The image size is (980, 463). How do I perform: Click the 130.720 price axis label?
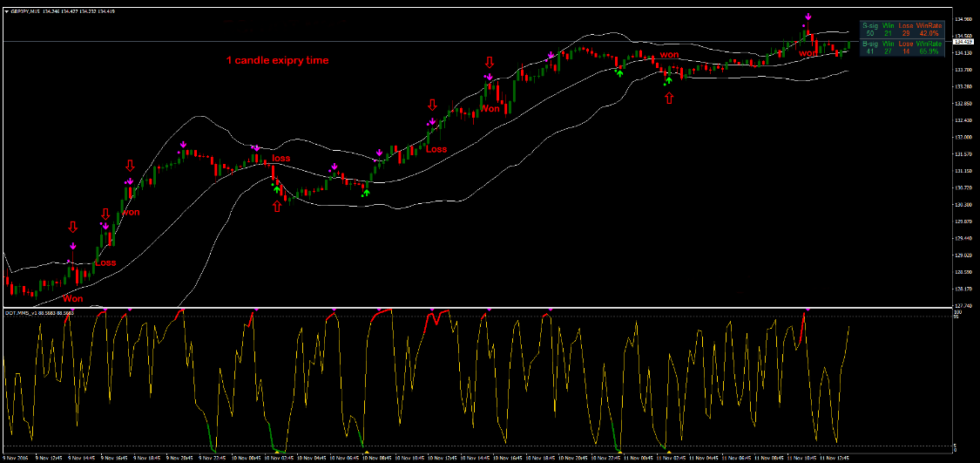pyautogui.click(x=963, y=187)
